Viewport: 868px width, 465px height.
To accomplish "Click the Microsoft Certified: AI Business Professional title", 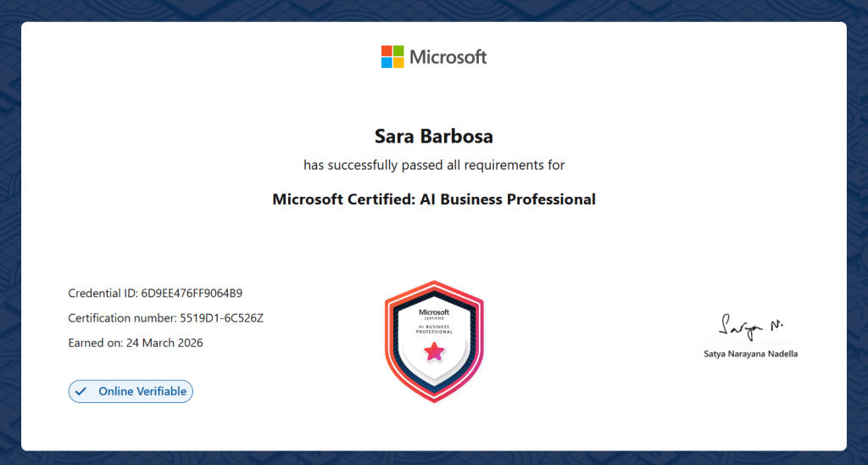I will pos(434,199).
